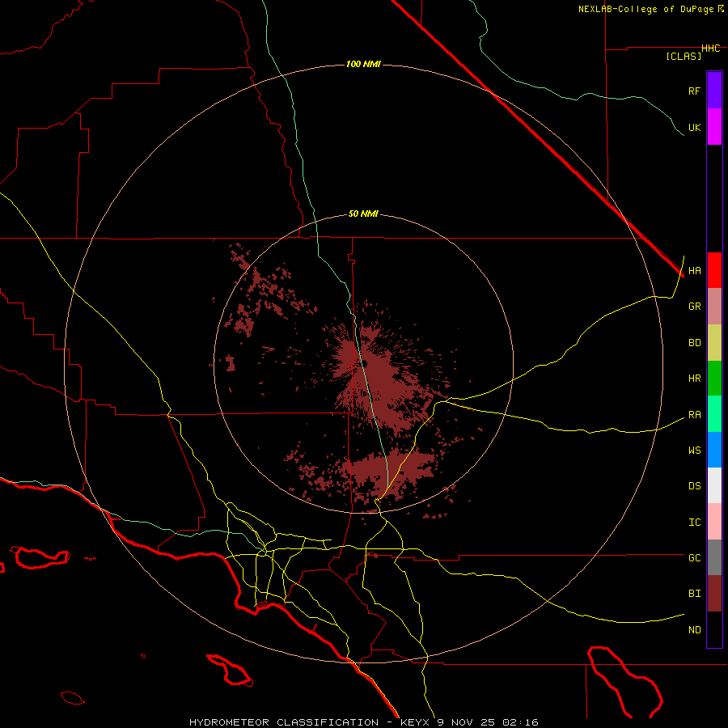728x728 pixels.
Task: Click the WS blue legend swatch
Action: (714, 450)
